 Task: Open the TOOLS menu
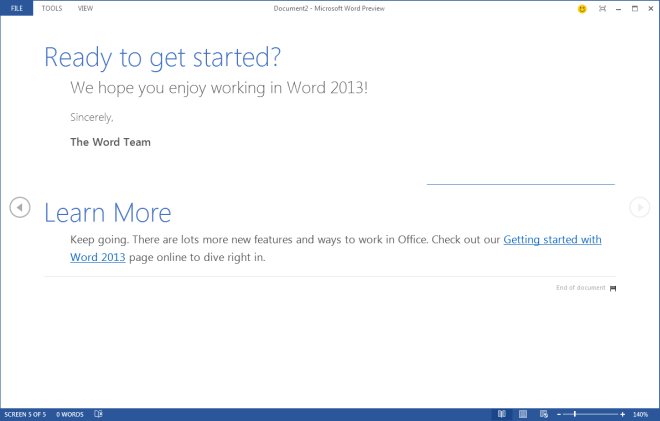click(x=52, y=8)
